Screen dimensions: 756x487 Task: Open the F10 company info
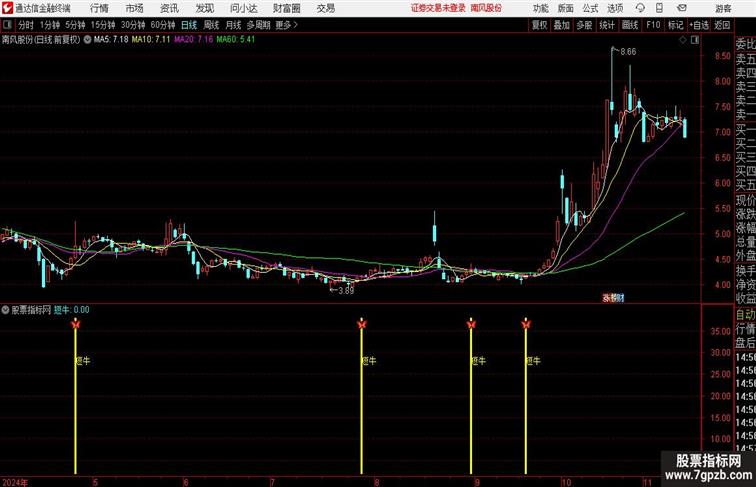point(653,25)
